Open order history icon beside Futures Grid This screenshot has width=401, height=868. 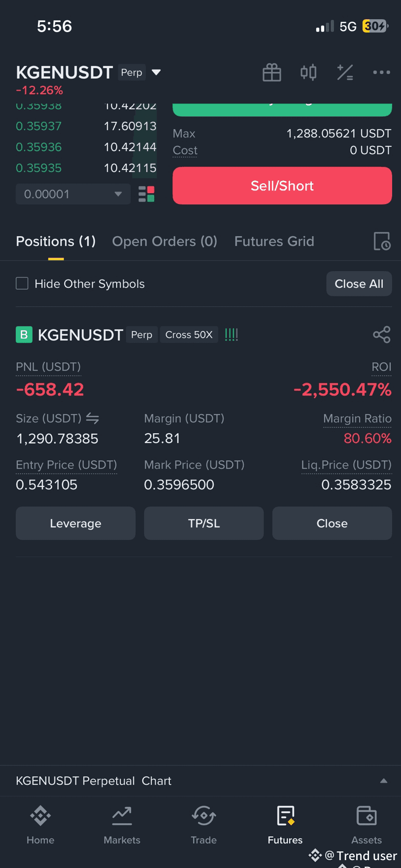pyautogui.click(x=382, y=241)
